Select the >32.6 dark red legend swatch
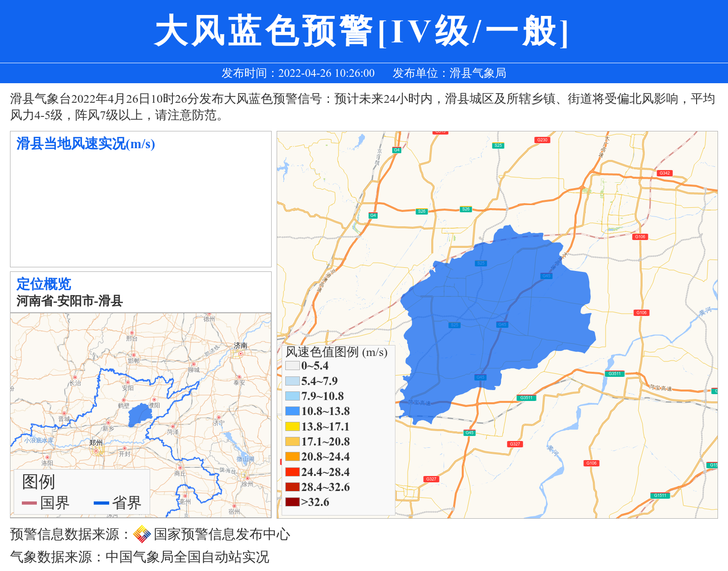 pyautogui.click(x=292, y=502)
